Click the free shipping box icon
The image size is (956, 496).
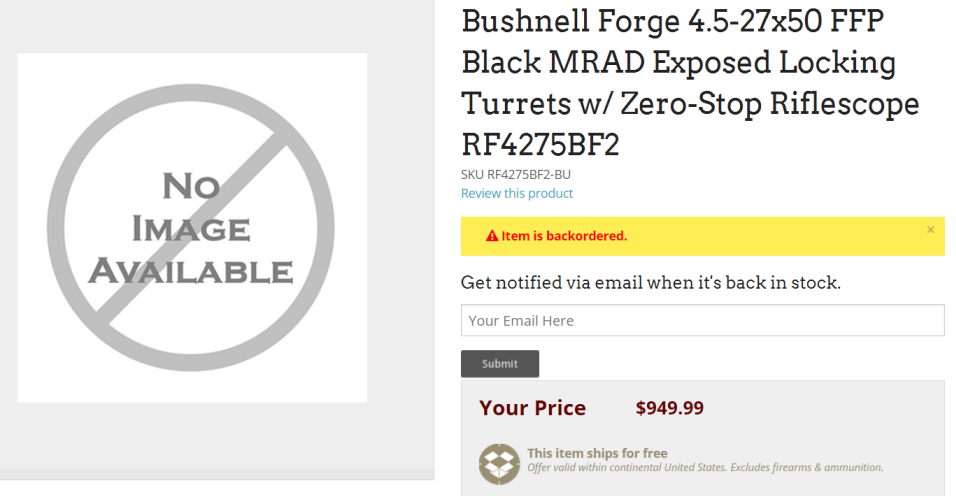(x=499, y=464)
